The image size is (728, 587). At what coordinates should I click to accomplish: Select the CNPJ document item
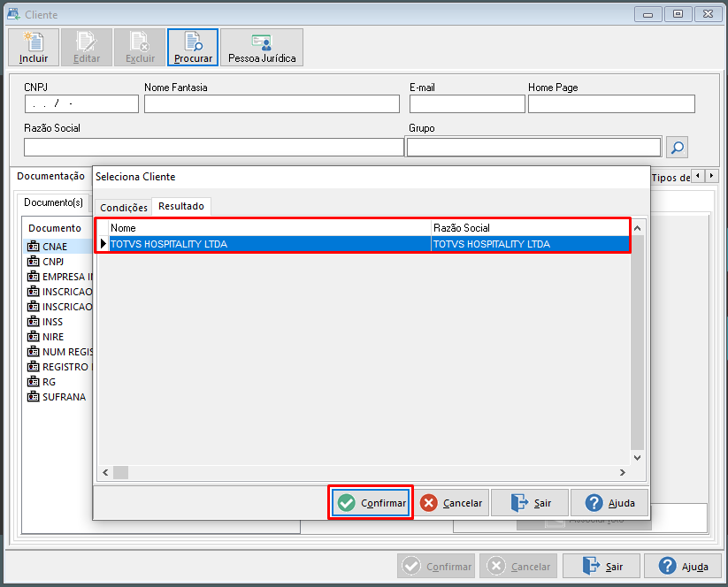[x=46, y=262]
